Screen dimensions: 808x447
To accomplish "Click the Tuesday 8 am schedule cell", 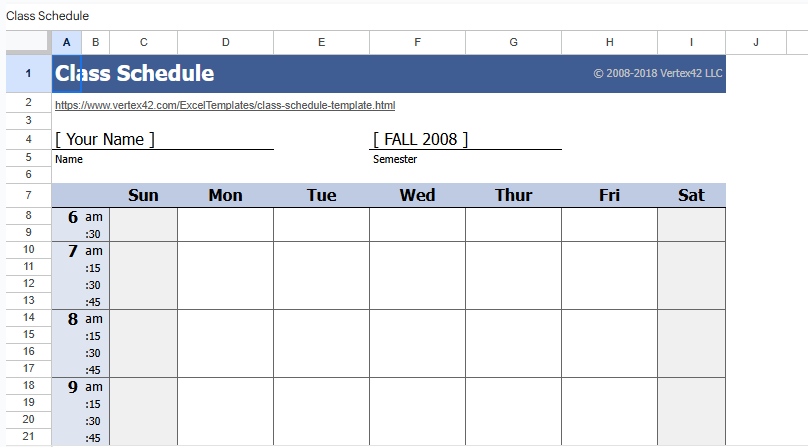I will click(x=321, y=343).
